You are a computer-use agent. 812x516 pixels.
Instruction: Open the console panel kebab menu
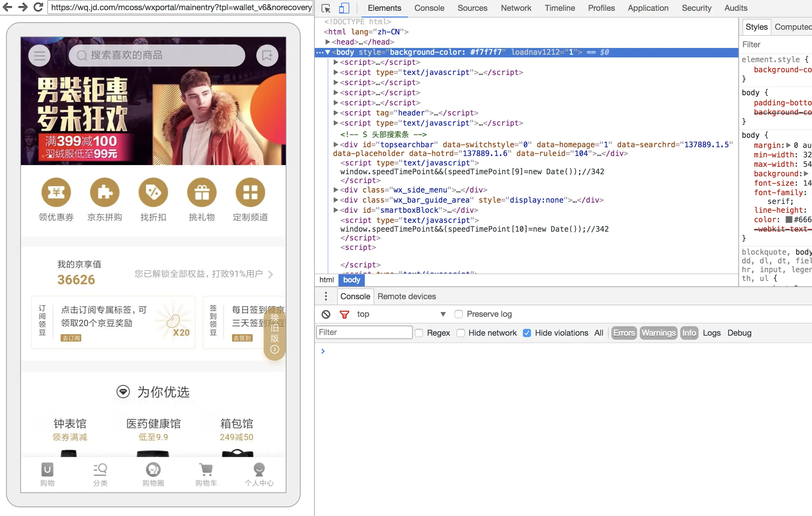point(326,296)
